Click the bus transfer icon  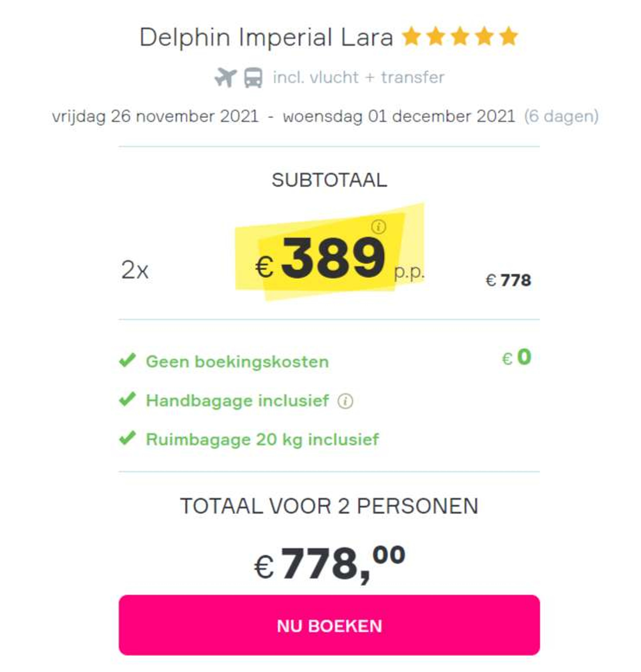pyautogui.click(x=253, y=78)
